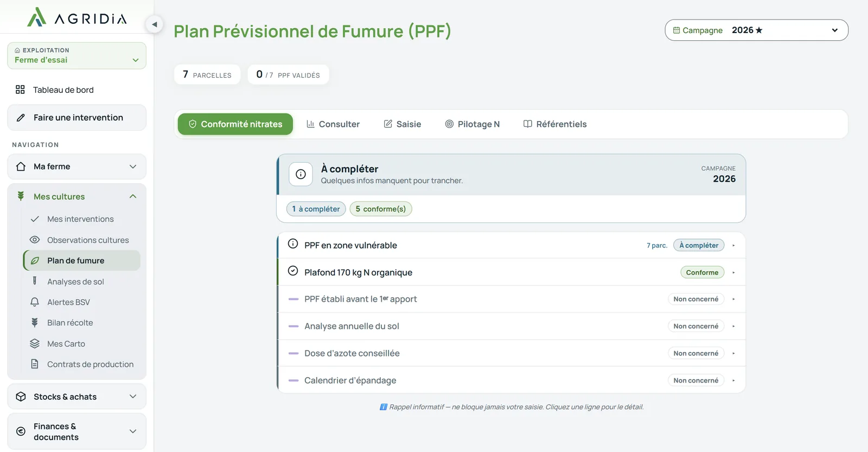Open the Analyse annuelle du sol row

coord(512,326)
